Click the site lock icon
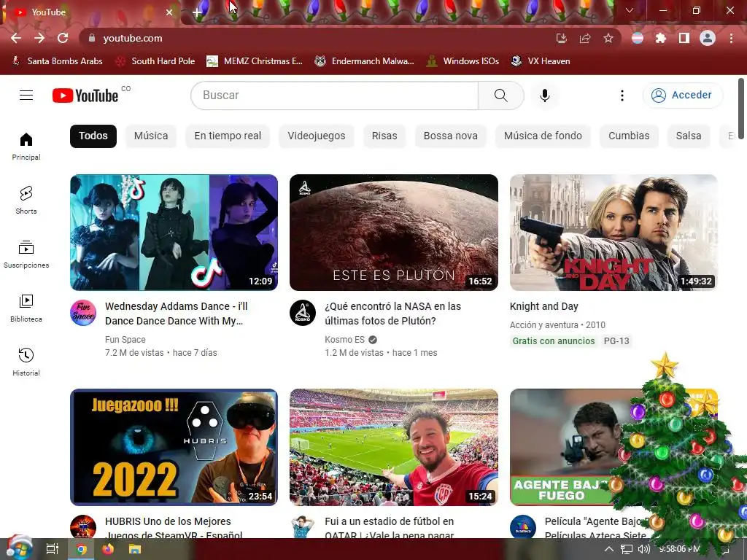This screenshot has width=747, height=560. click(93, 38)
